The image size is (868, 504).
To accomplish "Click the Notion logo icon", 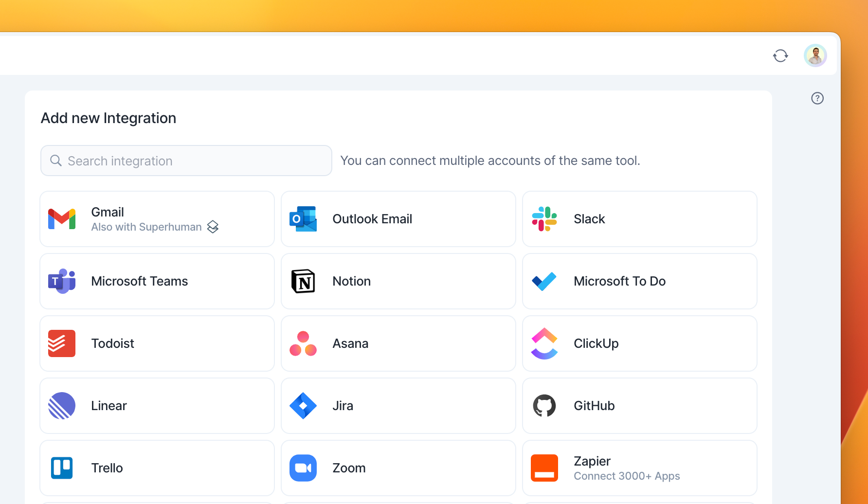I will [x=303, y=281].
